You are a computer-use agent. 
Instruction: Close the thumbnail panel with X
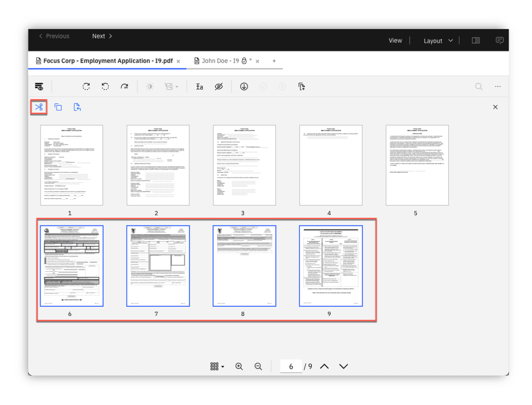pos(496,107)
